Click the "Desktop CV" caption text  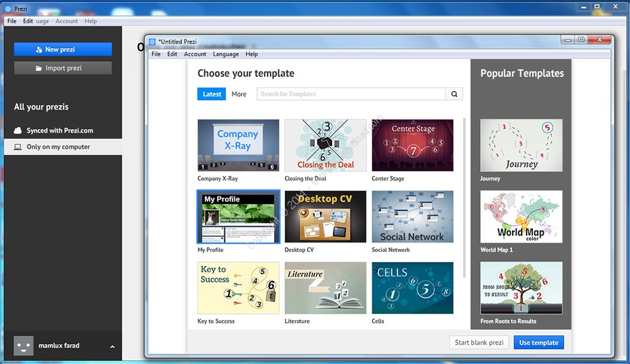tap(299, 250)
